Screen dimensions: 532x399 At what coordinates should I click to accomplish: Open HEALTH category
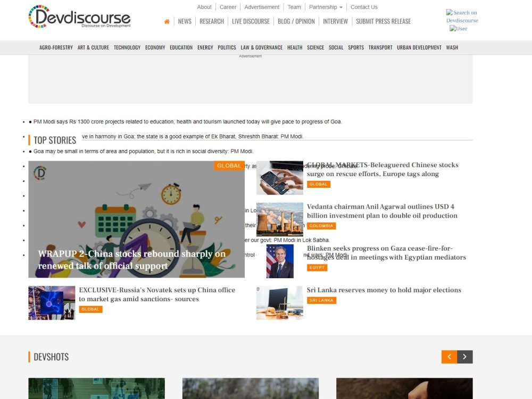295,47
